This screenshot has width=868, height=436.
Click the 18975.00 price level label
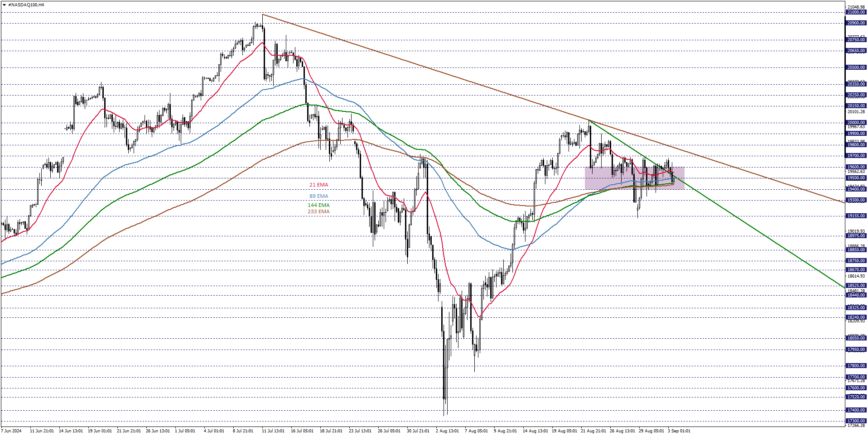856,236
